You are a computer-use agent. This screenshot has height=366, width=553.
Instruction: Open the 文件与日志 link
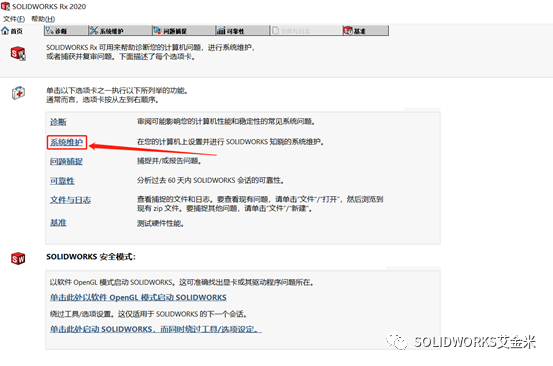(71, 200)
